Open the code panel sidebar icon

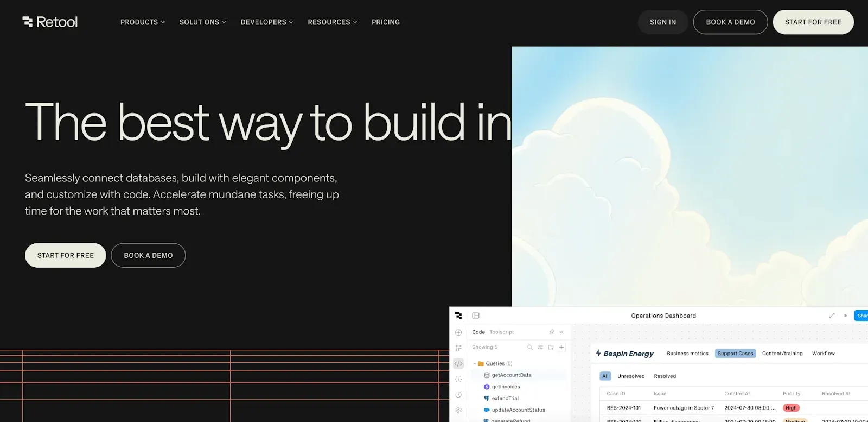pos(458,363)
